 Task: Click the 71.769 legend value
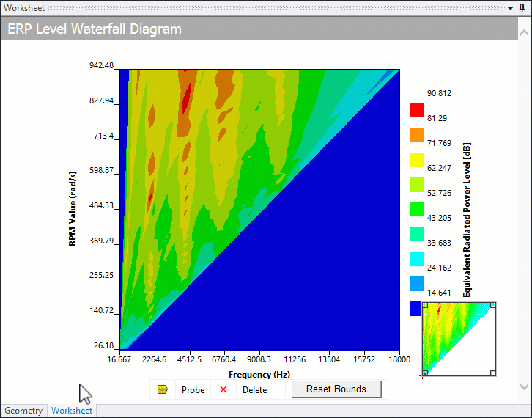tap(440, 143)
